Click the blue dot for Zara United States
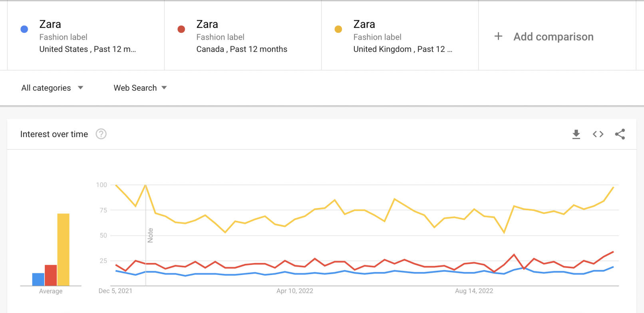The width and height of the screenshot is (644, 313). click(x=24, y=29)
